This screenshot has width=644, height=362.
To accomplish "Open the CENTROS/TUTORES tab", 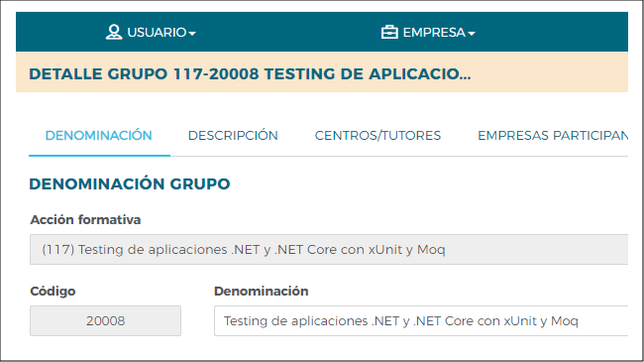I will pos(377,135).
